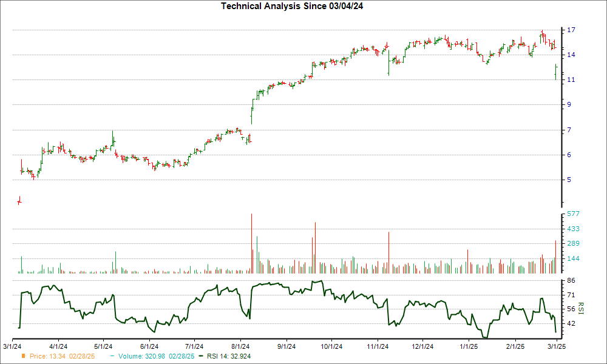
Task: Click the volume axis value 289
Action: click(x=574, y=243)
